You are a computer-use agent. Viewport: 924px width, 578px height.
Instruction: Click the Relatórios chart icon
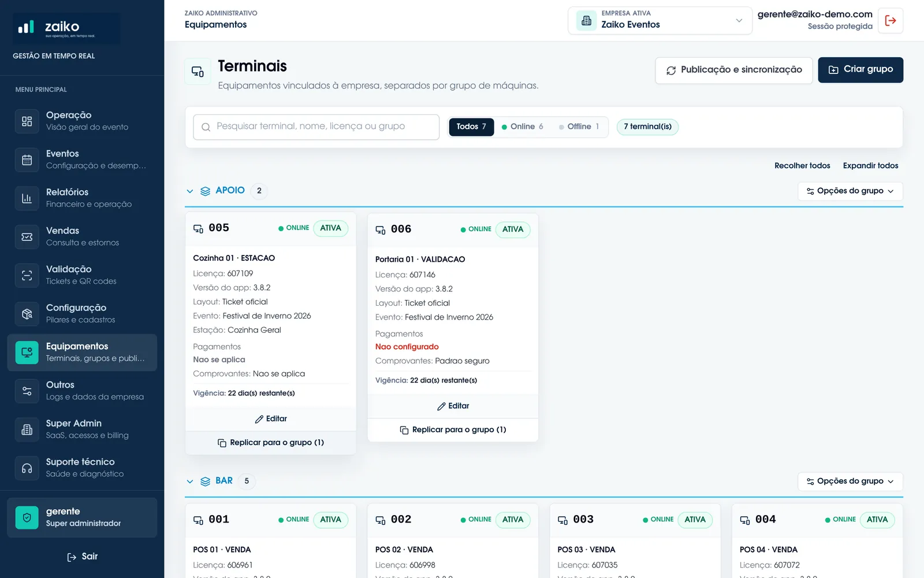coord(27,198)
